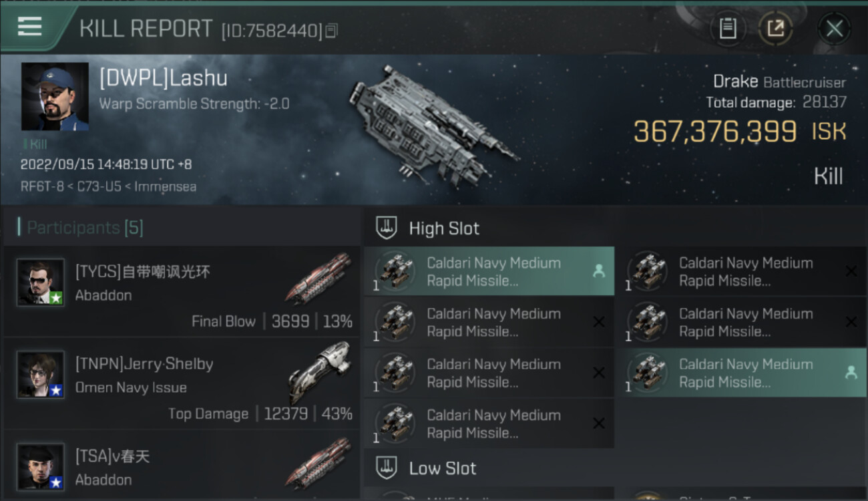868x501 pixels.
Task: Click Lashu's character portrait
Action: (x=55, y=96)
